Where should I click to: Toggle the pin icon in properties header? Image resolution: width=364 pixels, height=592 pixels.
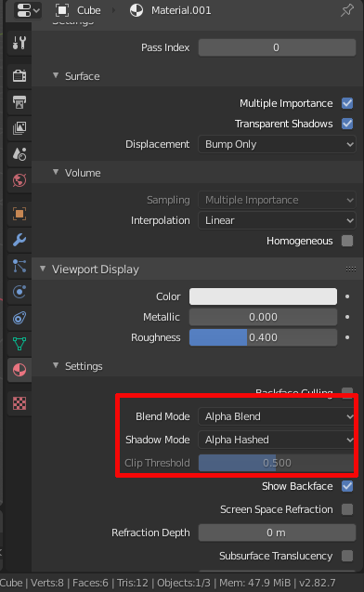(347, 10)
